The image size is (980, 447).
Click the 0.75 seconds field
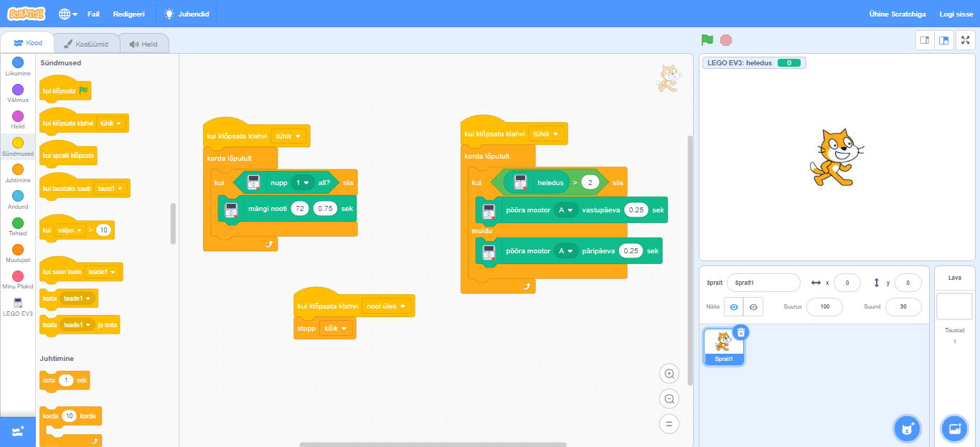326,209
